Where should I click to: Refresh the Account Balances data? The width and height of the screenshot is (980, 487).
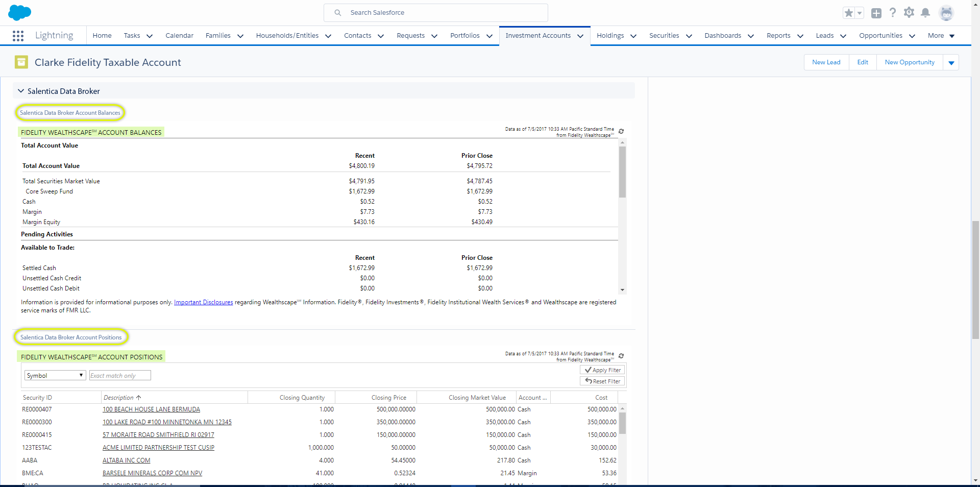[621, 131]
